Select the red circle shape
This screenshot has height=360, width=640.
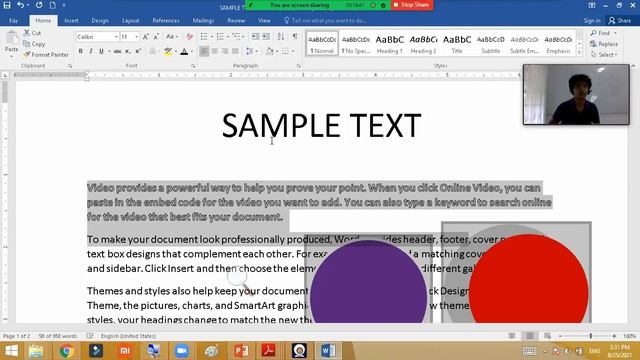pyautogui.click(x=528, y=279)
